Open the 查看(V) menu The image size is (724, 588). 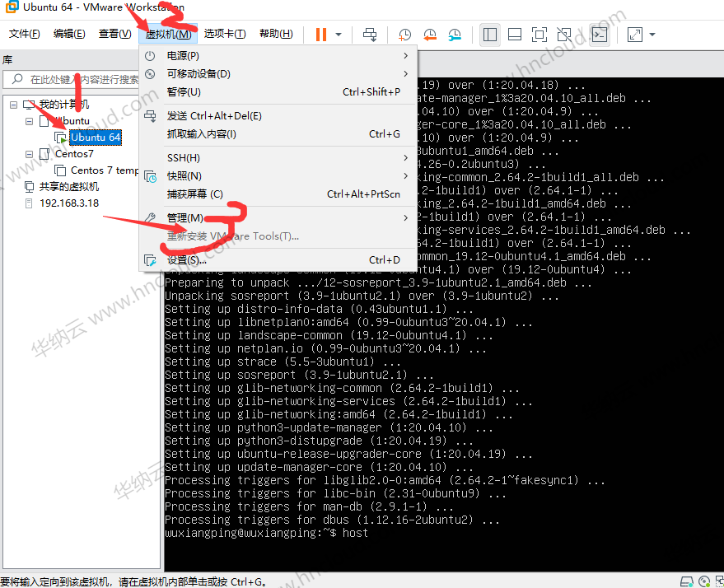[x=114, y=34]
